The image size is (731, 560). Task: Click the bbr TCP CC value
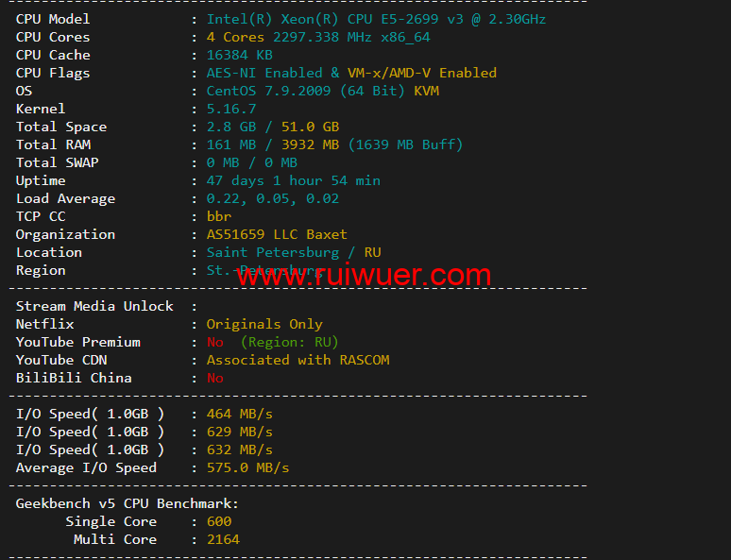(x=219, y=217)
